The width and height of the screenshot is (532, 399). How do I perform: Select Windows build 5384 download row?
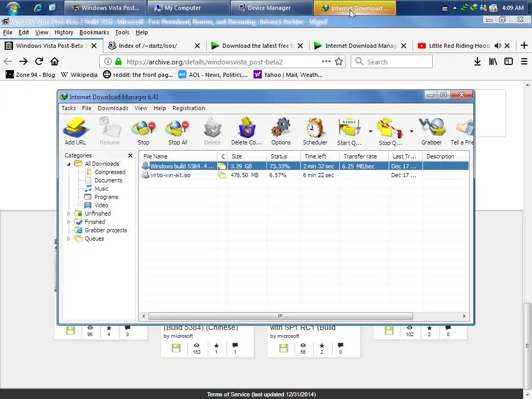point(303,166)
